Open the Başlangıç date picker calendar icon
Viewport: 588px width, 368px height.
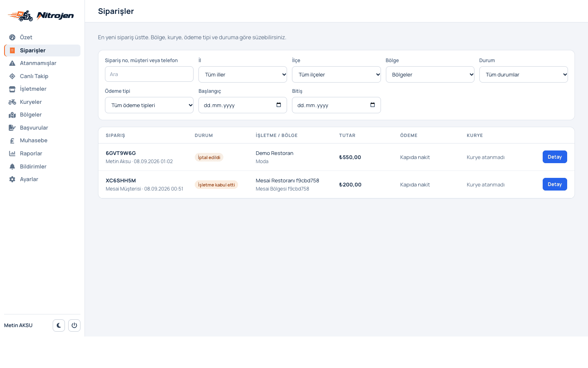(x=279, y=105)
